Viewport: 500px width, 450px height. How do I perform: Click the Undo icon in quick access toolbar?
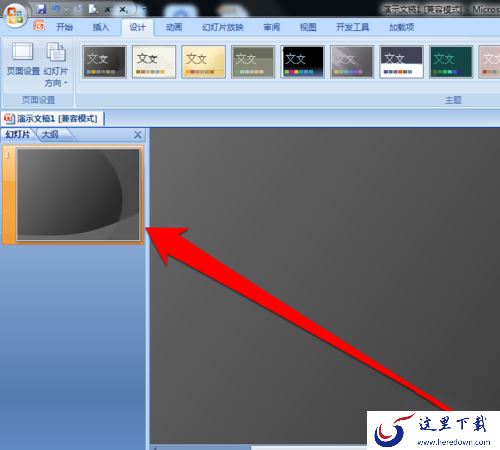(x=56, y=9)
